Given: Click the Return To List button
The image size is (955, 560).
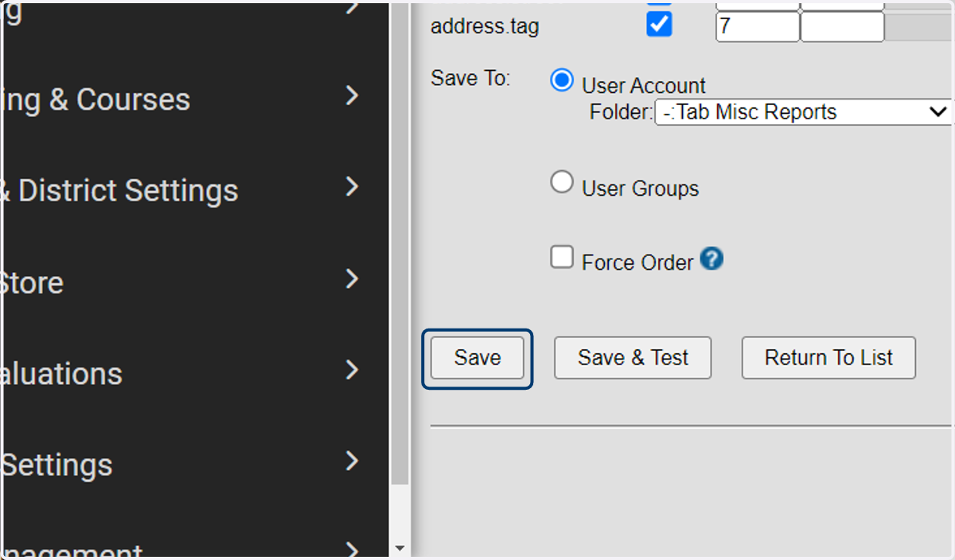Looking at the screenshot, I should tap(828, 358).
